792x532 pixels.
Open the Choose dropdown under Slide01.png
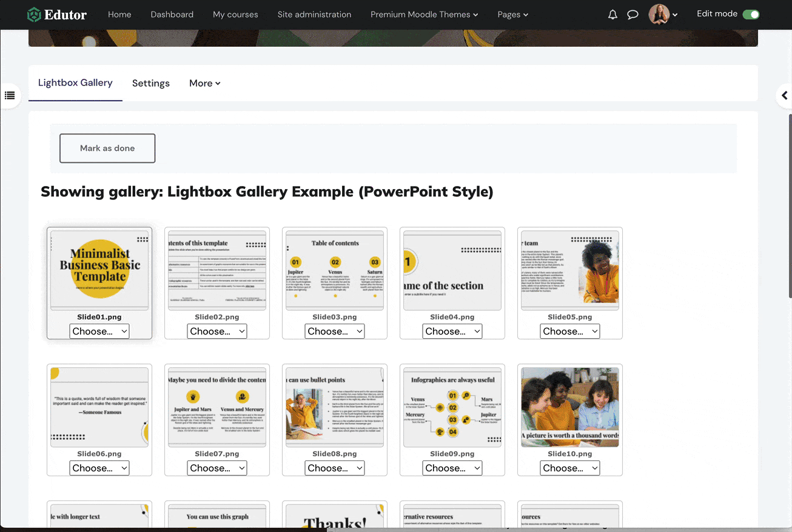point(99,331)
